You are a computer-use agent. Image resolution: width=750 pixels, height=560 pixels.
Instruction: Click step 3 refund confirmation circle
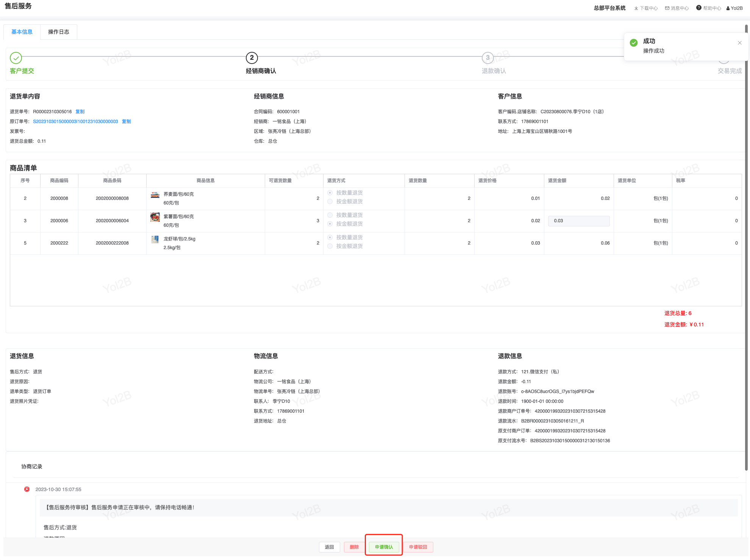(487, 58)
